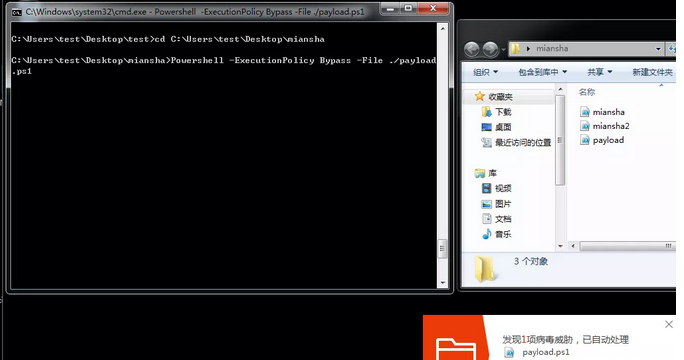This screenshot has height=360, width=684.
Task: Close the antivirus threat notification popup
Action: click(x=669, y=324)
